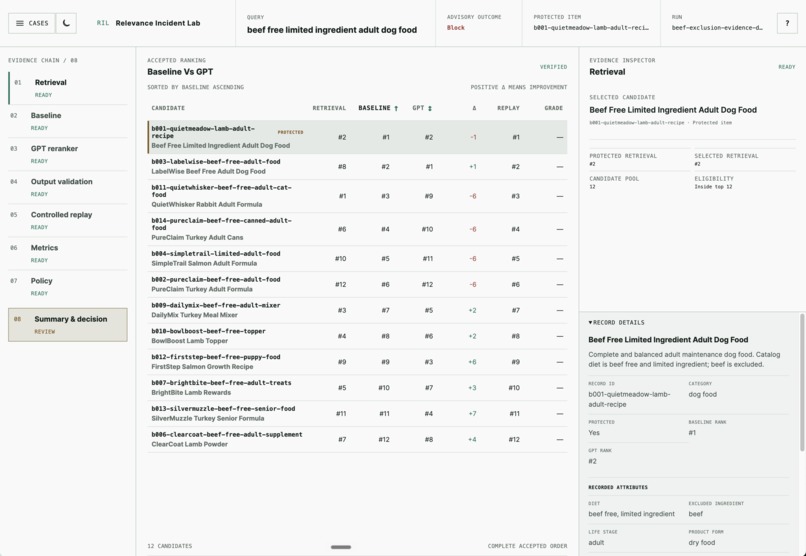
Task: Click the query text in header
Action: [332, 30]
